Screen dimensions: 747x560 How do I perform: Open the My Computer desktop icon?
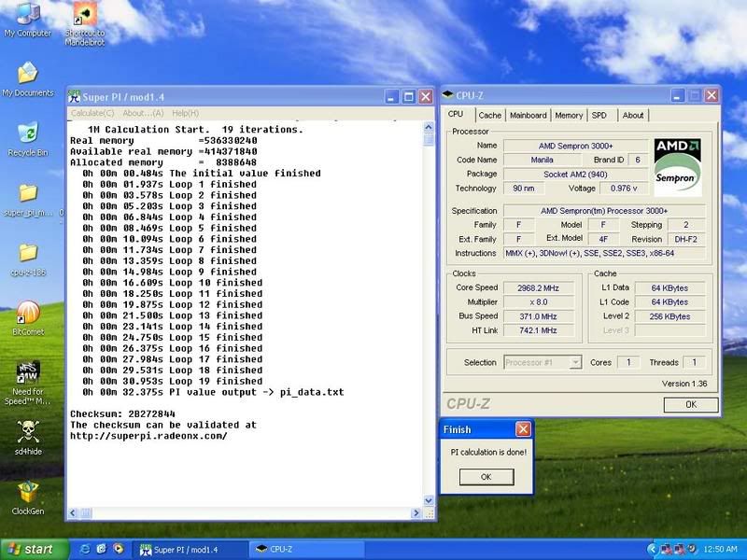(x=28, y=19)
